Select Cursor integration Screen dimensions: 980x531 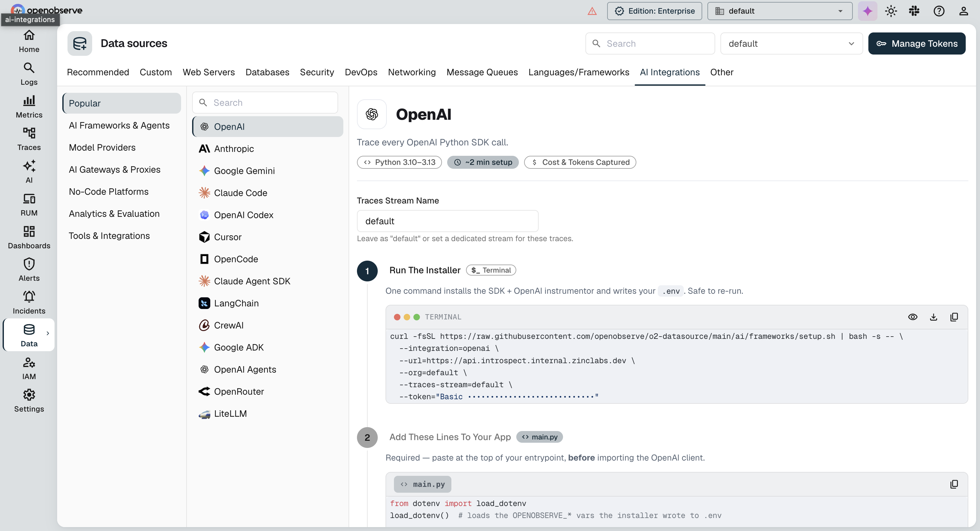pyautogui.click(x=267, y=237)
